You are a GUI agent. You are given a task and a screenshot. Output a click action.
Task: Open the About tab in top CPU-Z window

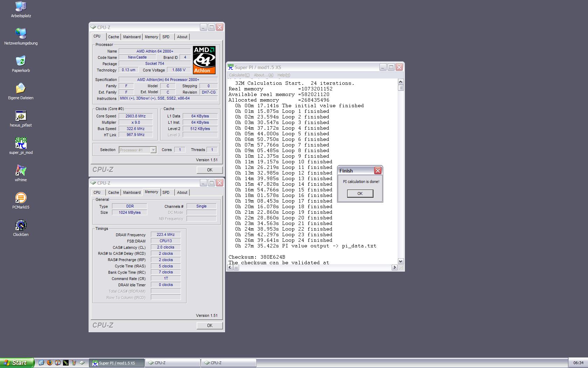(182, 37)
